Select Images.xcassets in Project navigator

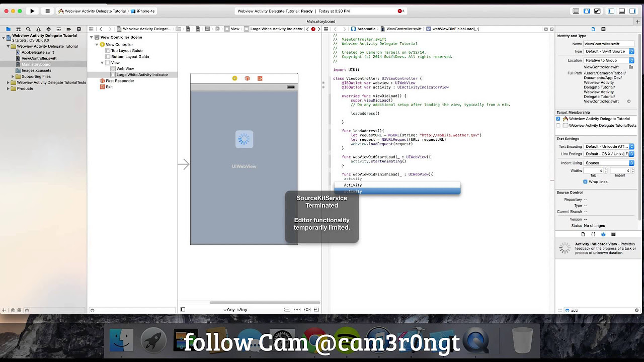point(36,70)
